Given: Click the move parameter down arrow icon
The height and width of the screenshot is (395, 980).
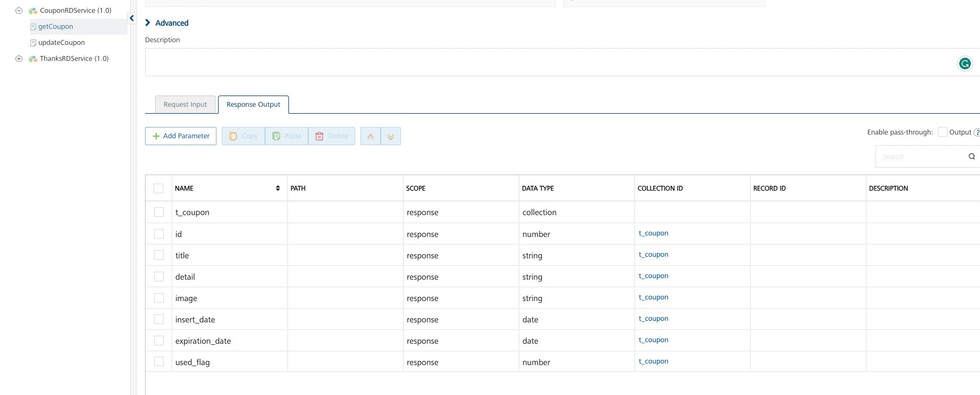Looking at the screenshot, I should (391, 136).
